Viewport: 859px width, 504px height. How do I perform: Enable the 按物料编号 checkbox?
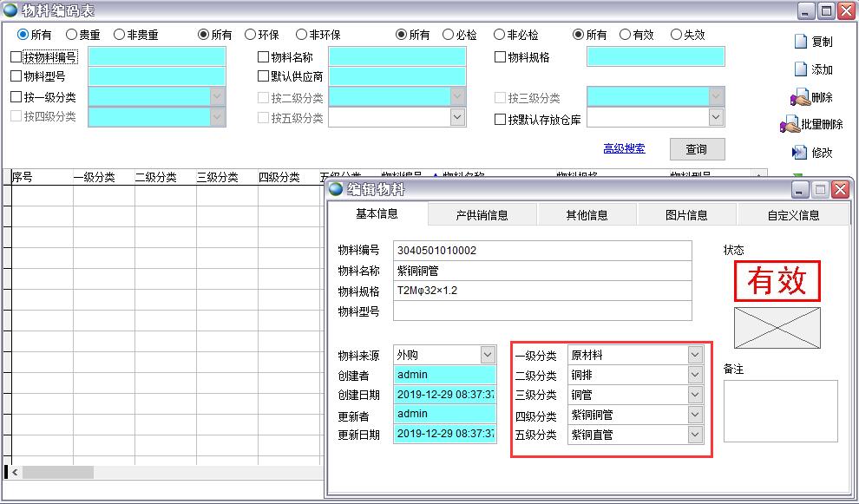point(16,57)
